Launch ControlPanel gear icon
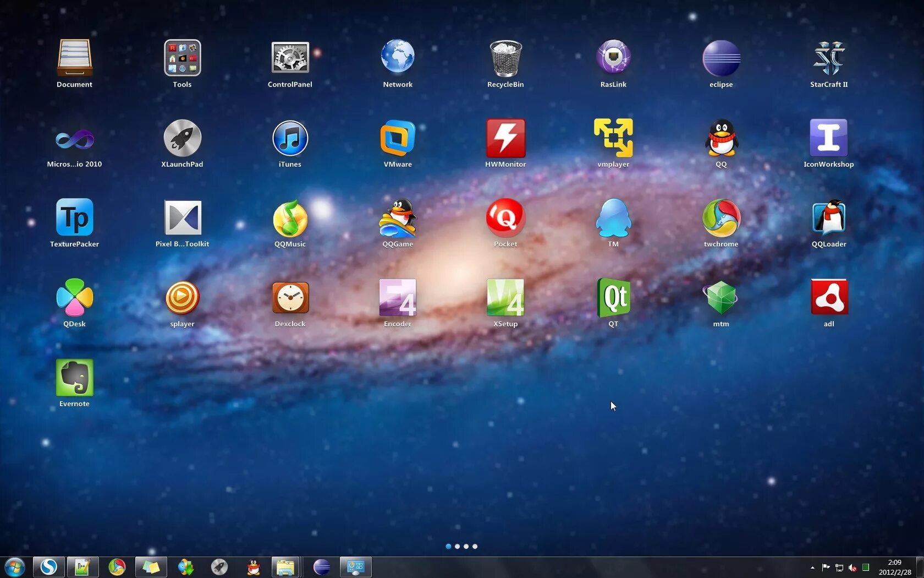Screen dimensions: 924x578 point(290,58)
